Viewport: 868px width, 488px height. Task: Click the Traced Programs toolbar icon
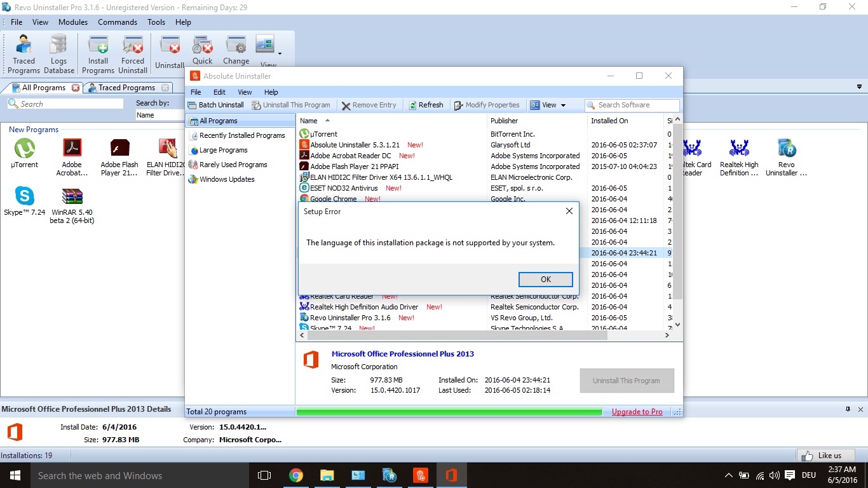24,53
